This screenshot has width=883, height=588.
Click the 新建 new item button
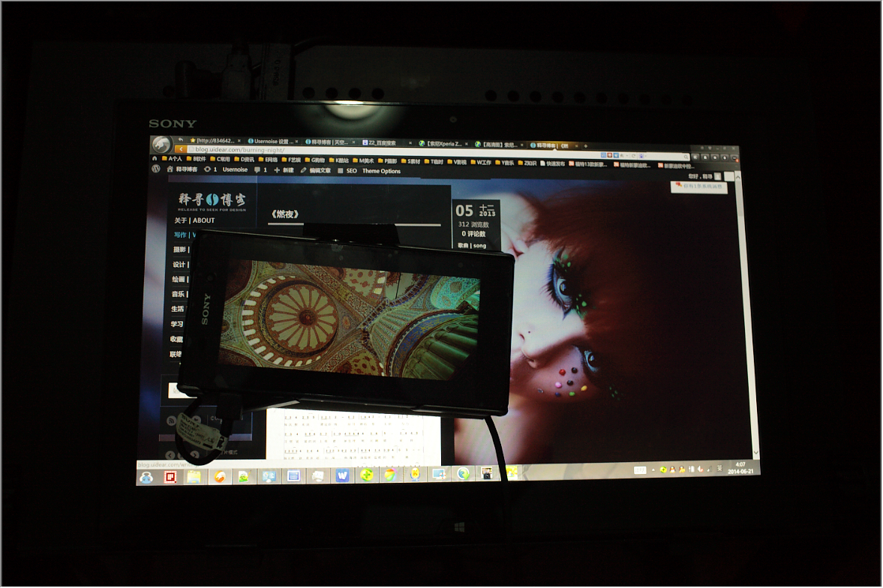pyautogui.click(x=284, y=170)
